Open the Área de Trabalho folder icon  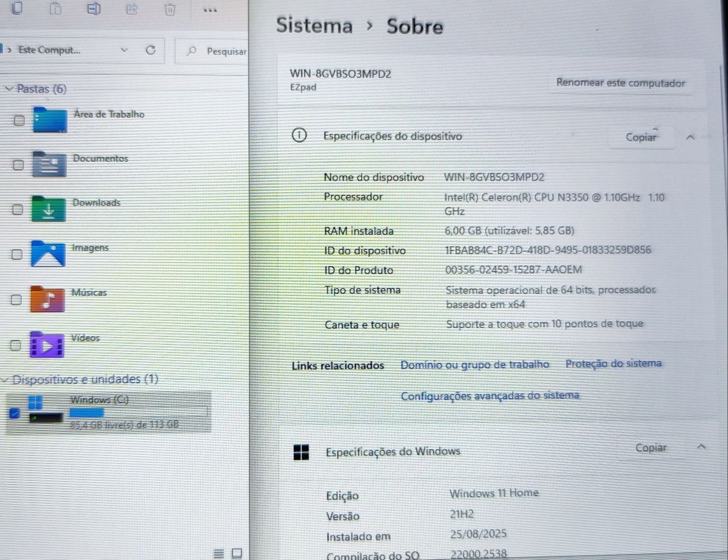pos(50,120)
